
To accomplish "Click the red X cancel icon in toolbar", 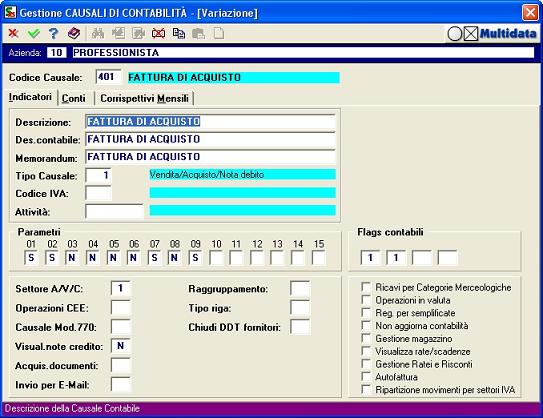I will click(13, 33).
